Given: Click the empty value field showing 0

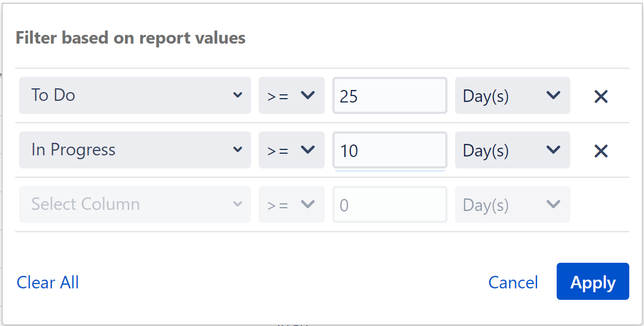Looking at the screenshot, I should pyautogui.click(x=390, y=204).
